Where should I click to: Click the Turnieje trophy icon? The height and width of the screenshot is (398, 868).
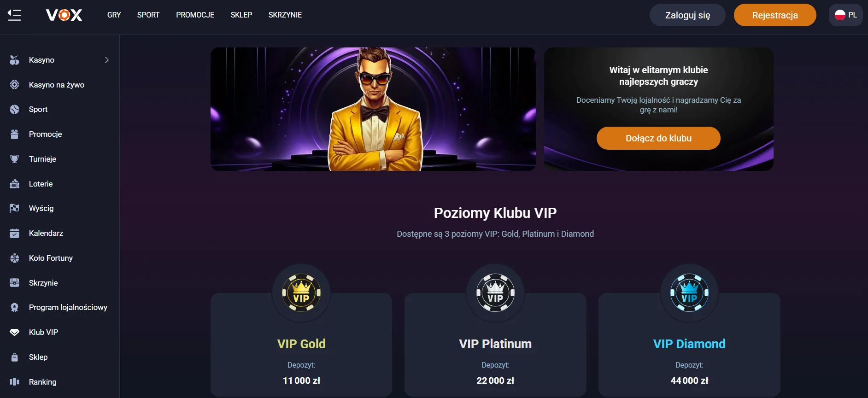coord(15,159)
